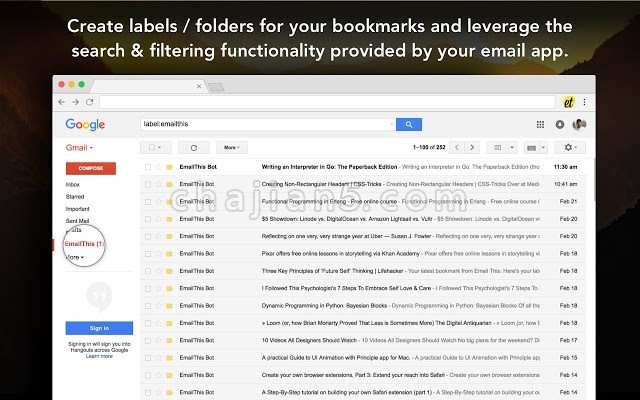Click importance marker for 'Dynamic Programming in Python' email

coord(169,306)
